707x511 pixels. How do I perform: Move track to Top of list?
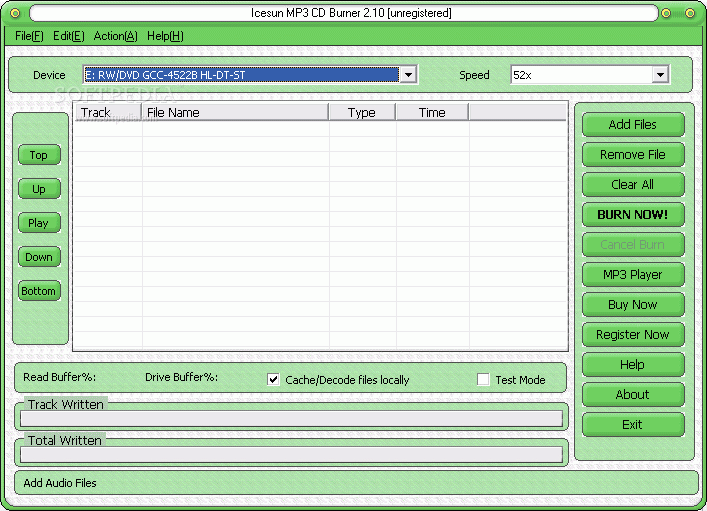click(x=39, y=155)
